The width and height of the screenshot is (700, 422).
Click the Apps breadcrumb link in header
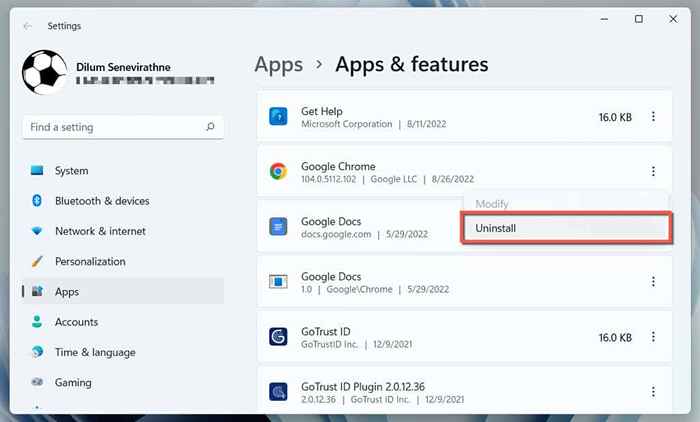[279, 65]
